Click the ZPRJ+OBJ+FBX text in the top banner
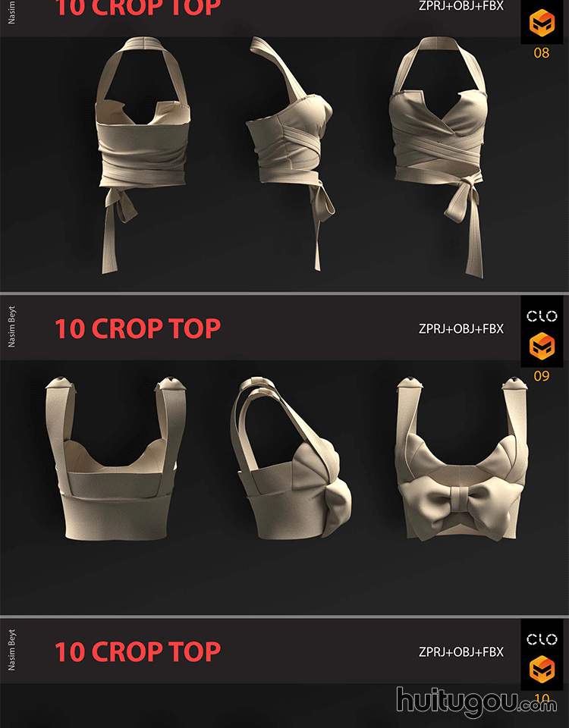 point(461,6)
